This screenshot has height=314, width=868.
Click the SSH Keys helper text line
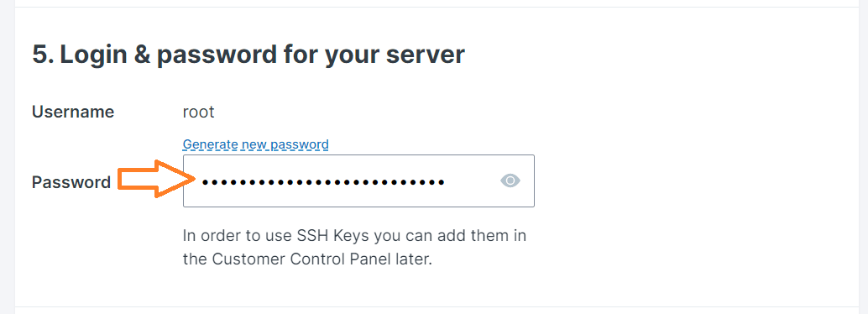coord(354,235)
